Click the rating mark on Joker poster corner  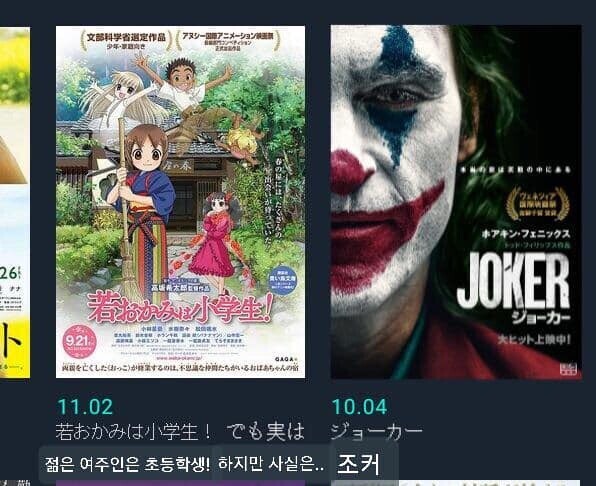pyautogui.click(x=568, y=368)
